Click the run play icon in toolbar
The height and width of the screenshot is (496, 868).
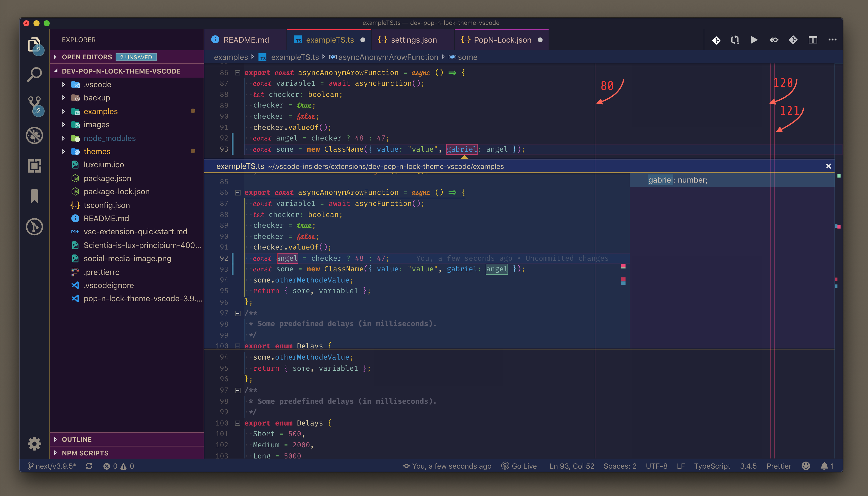click(754, 40)
